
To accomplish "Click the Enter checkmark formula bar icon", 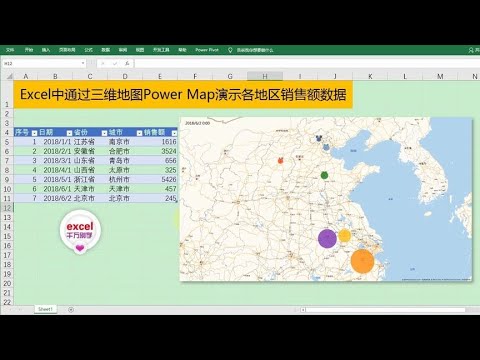I will click(115, 63).
